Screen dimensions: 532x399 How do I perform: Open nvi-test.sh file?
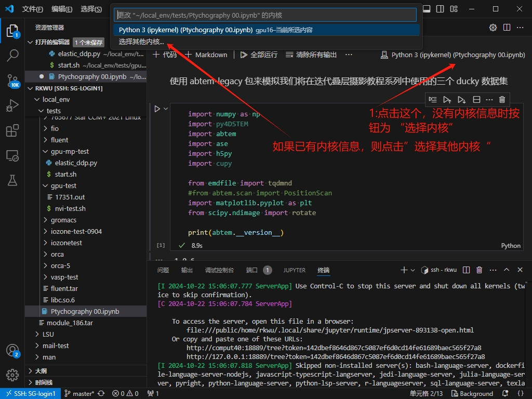click(70, 208)
